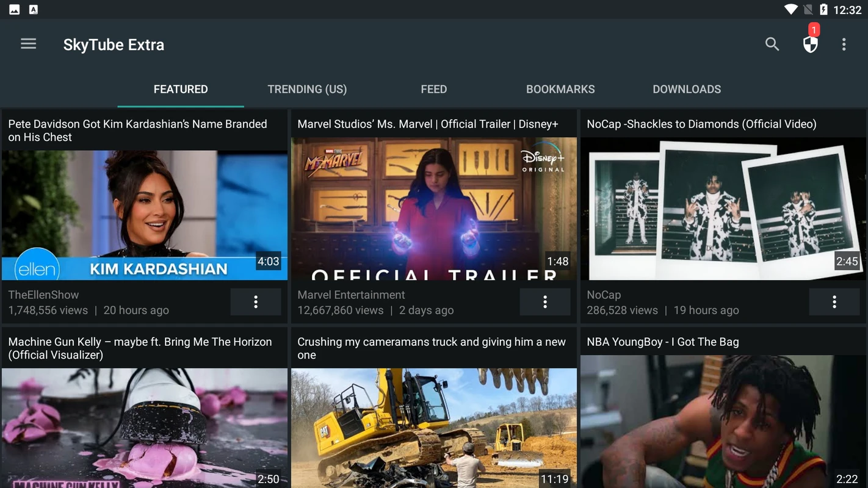This screenshot has width=868, height=488.
Task: Switch to the FEED tab
Action: coord(433,89)
